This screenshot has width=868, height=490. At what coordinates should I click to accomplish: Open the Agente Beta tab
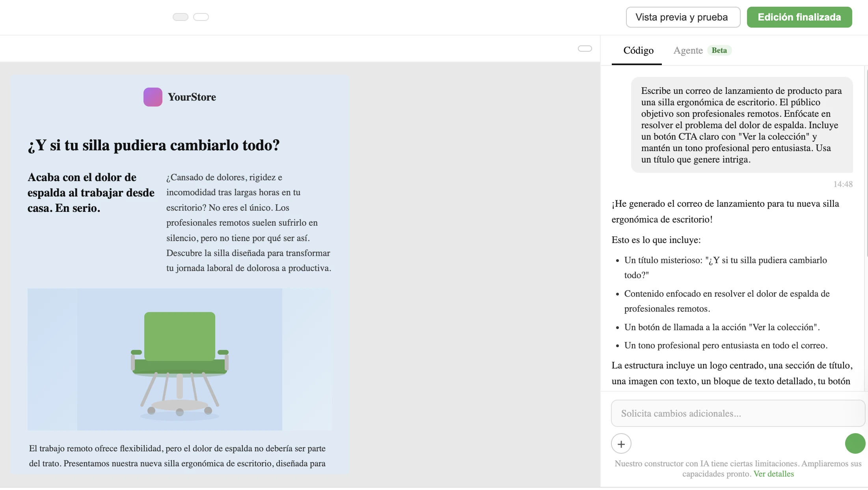pos(702,50)
